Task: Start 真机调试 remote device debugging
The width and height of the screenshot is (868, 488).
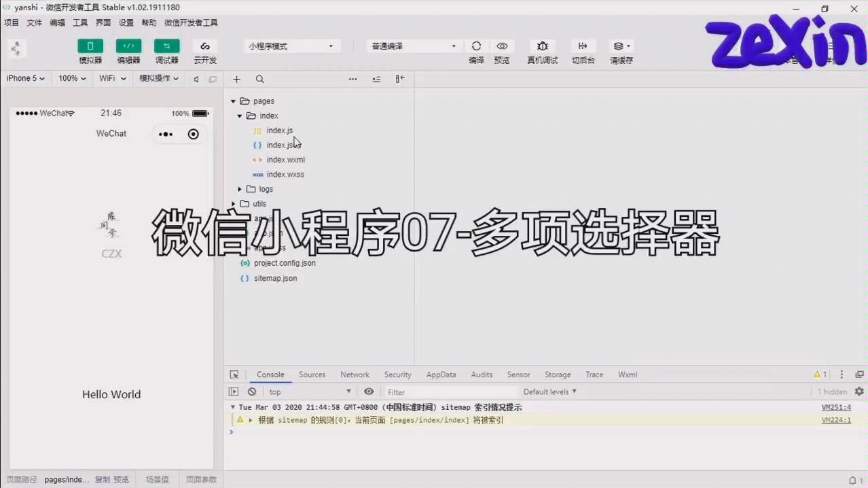Action: [542, 46]
